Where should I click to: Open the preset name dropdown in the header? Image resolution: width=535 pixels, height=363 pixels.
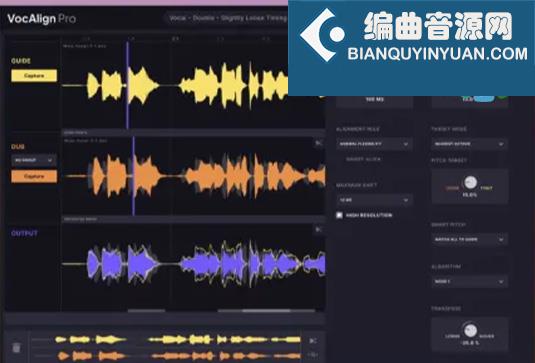[227, 18]
